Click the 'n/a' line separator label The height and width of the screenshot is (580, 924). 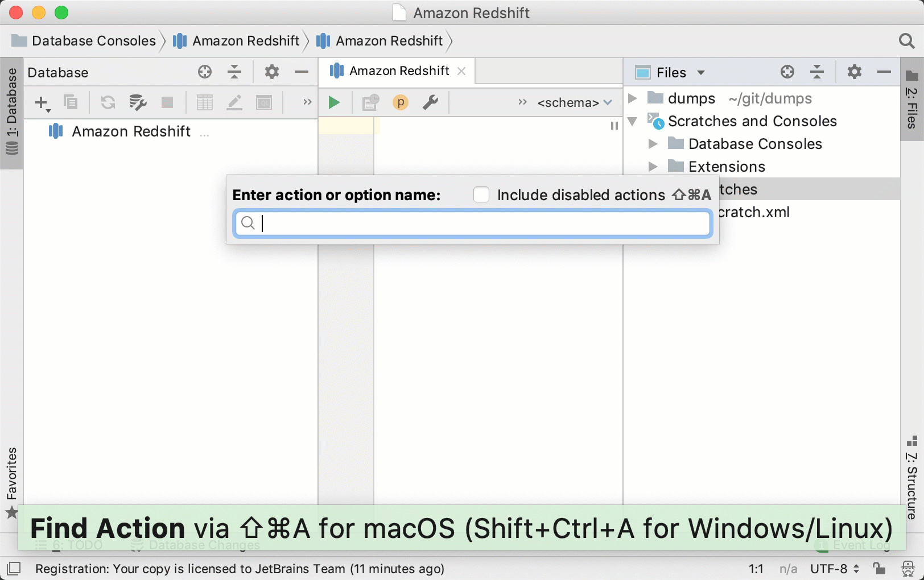click(788, 569)
